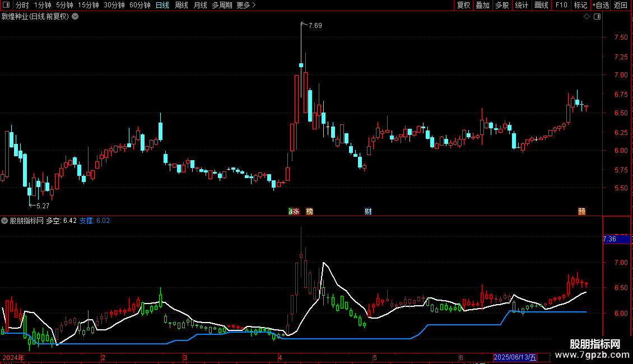
Task: Click the 7.36 price cursor label
Action: (x=616, y=239)
